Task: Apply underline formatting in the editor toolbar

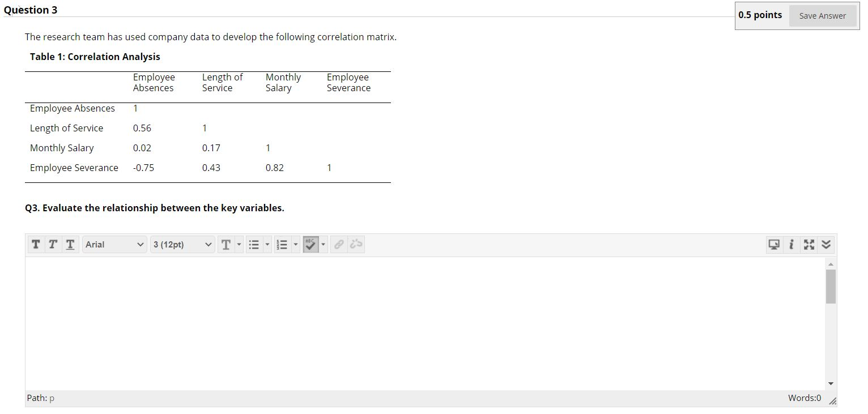Action: pyautogui.click(x=70, y=245)
